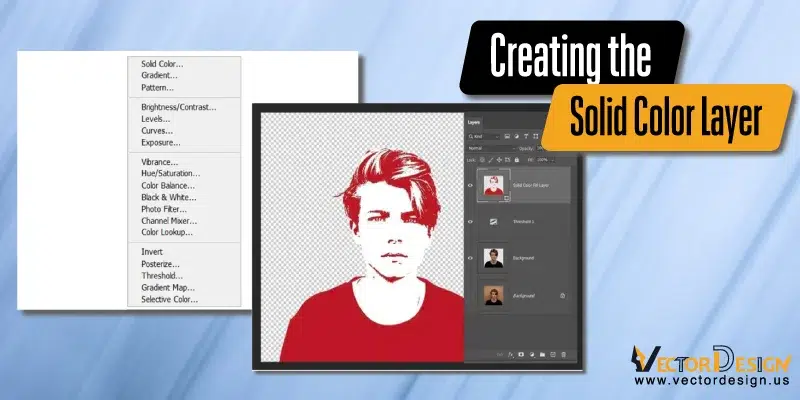The height and width of the screenshot is (400, 800).
Task: Toggle visibility of Threshold 1 layer
Action: (x=470, y=221)
